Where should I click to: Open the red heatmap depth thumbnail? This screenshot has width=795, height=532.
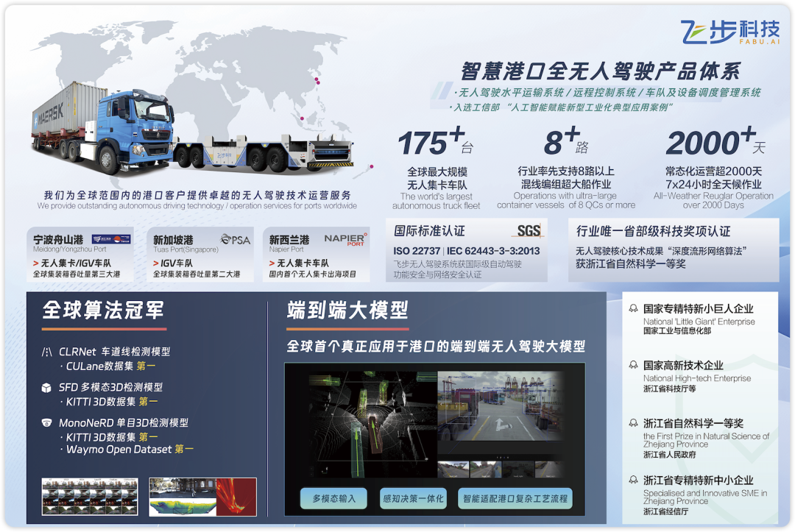pos(202,497)
